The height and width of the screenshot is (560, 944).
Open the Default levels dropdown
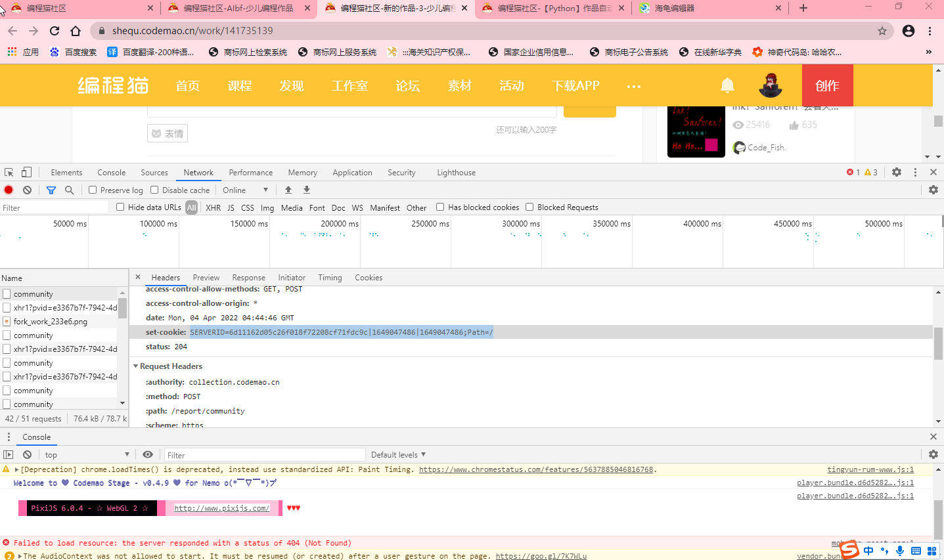[x=398, y=454]
